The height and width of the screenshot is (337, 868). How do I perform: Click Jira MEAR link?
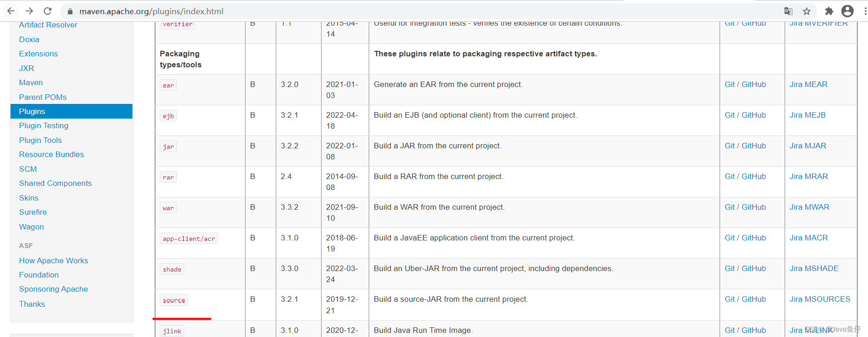point(808,84)
